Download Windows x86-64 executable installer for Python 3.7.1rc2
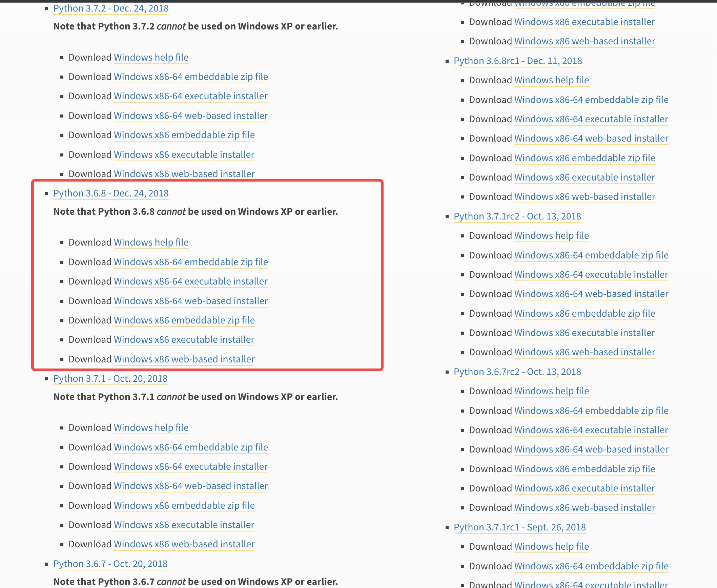 [x=591, y=275]
